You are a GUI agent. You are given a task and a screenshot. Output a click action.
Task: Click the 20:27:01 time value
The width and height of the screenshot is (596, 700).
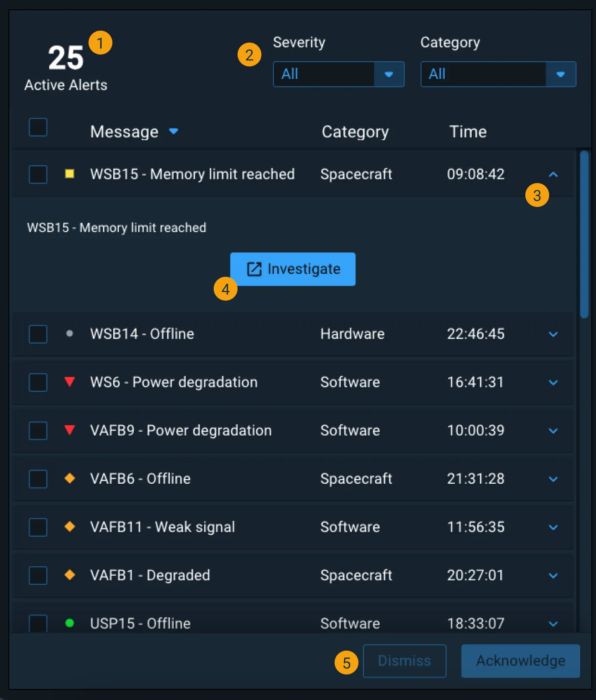pos(476,575)
